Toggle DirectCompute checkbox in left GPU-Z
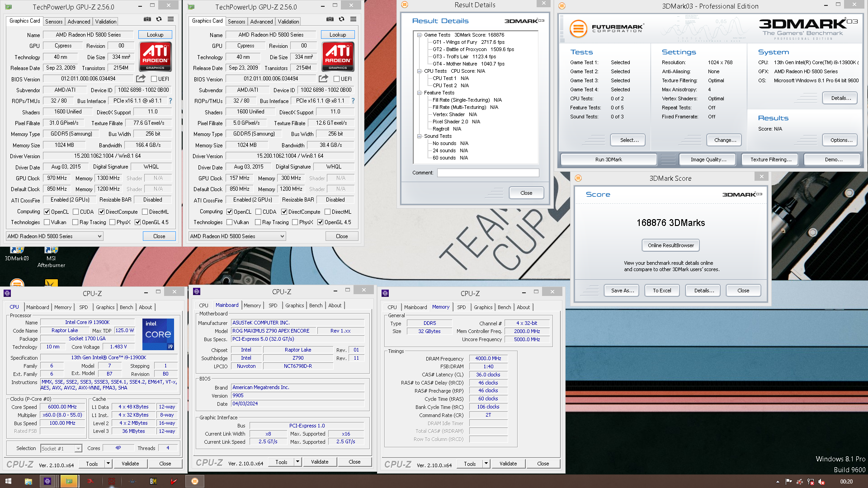 point(101,211)
